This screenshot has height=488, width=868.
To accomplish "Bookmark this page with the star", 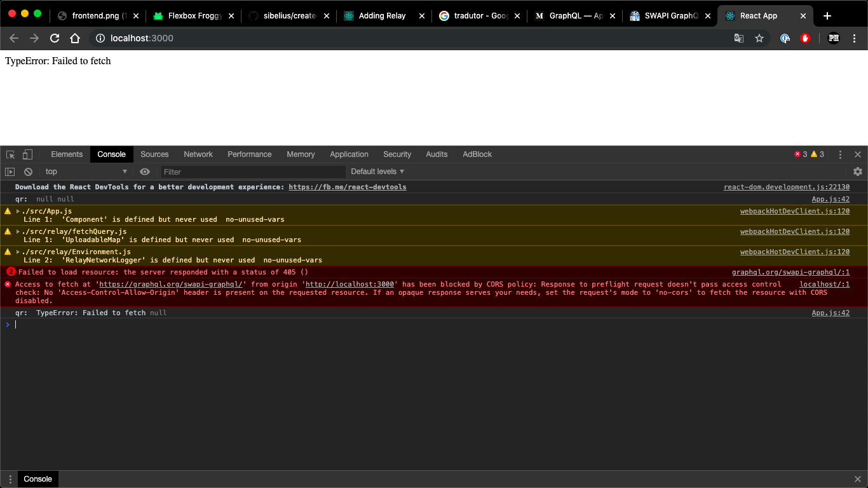I will (x=759, y=38).
